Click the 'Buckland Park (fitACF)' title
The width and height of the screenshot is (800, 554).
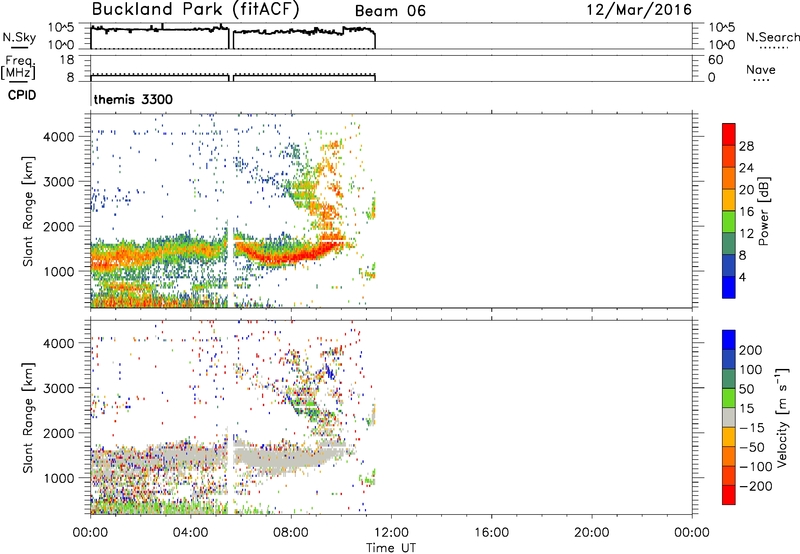[195, 10]
